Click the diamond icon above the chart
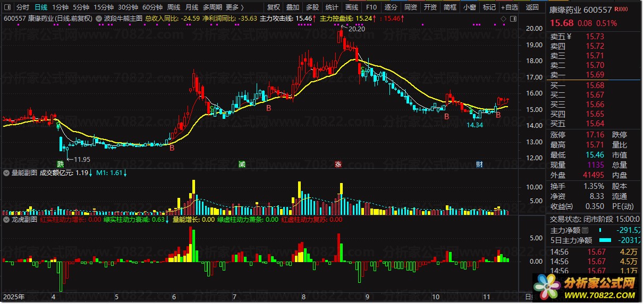The image size is (644, 304). point(503,19)
